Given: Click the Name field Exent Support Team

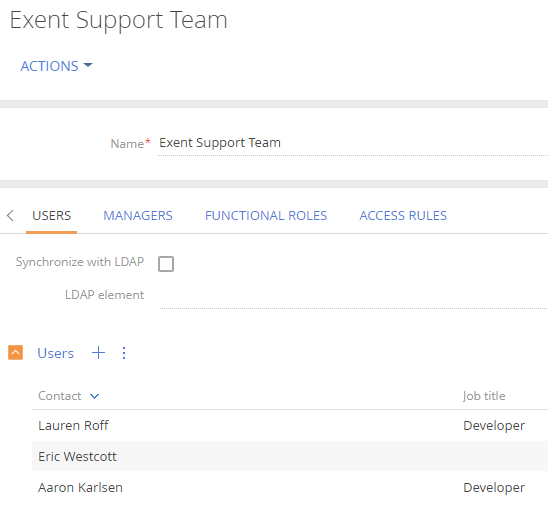Looking at the screenshot, I should pyautogui.click(x=353, y=143).
